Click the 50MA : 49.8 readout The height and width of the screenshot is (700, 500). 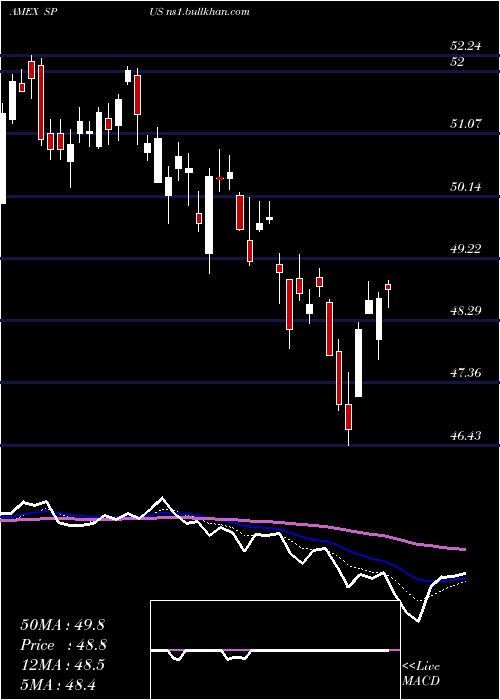tap(62, 625)
